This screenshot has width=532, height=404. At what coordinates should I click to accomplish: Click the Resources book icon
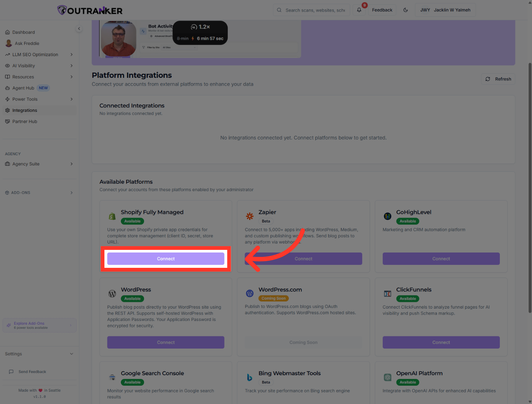coord(7,77)
